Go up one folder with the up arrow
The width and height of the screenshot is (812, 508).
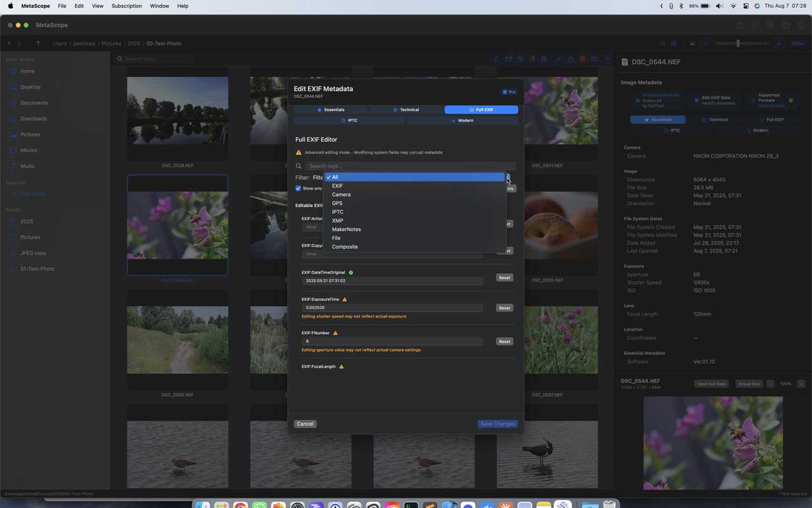click(38, 43)
